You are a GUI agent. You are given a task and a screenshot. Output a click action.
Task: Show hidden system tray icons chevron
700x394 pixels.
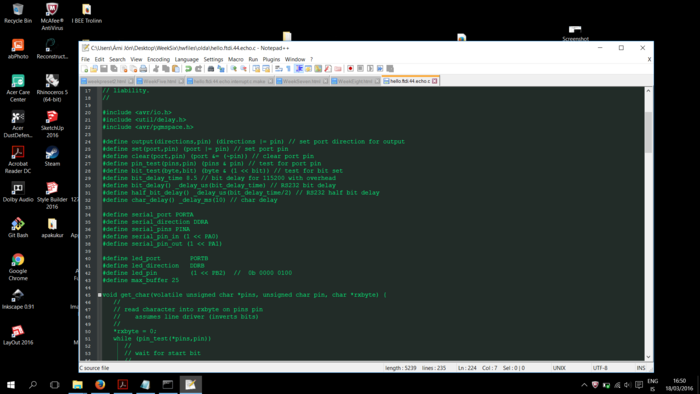pyautogui.click(x=584, y=385)
